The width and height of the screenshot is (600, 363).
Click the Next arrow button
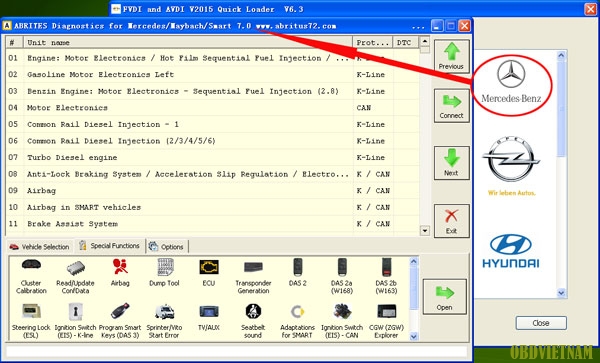tap(452, 163)
